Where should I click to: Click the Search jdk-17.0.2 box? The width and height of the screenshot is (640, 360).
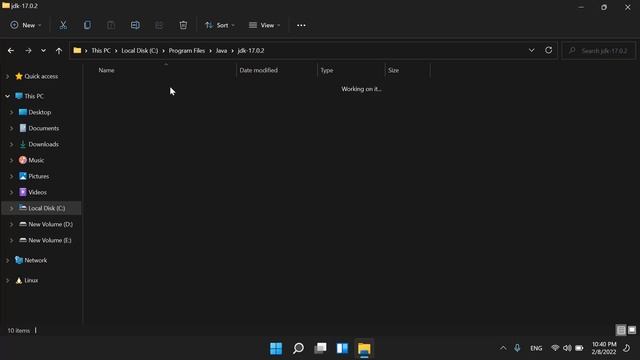(599, 51)
